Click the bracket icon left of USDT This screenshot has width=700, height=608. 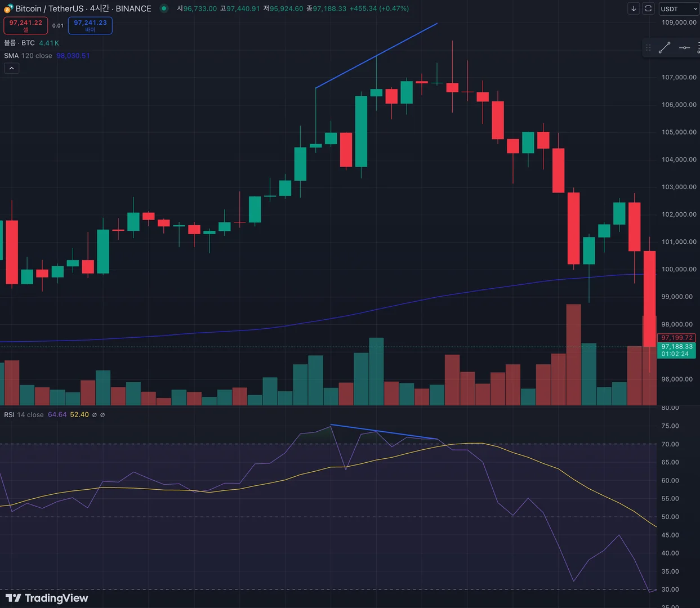tap(648, 8)
